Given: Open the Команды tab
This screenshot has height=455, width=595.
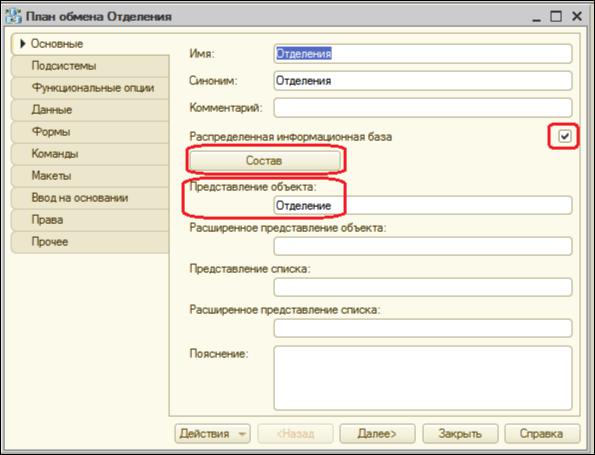Looking at the screenshot, I should tap(90, 154).
